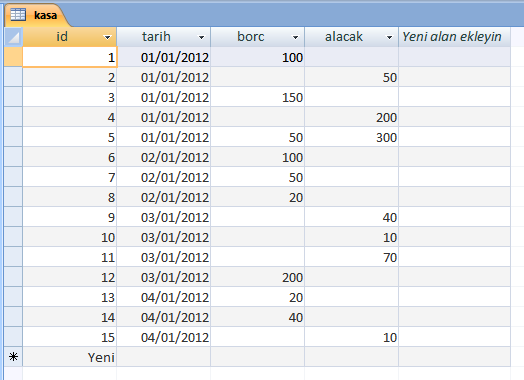Click the Yeni cell in new record row
Image resolution: width=524 pixels, height=380 pixels.
coord(70,357)
